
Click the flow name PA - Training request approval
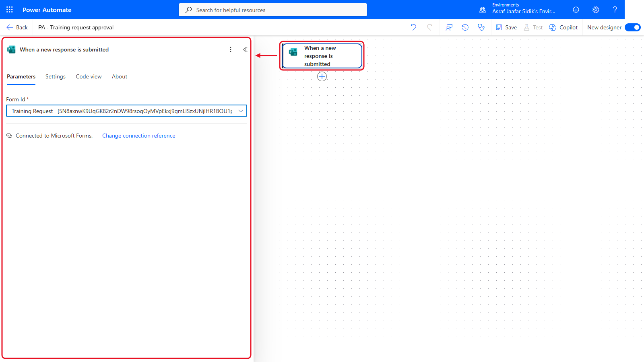point(76,27)
